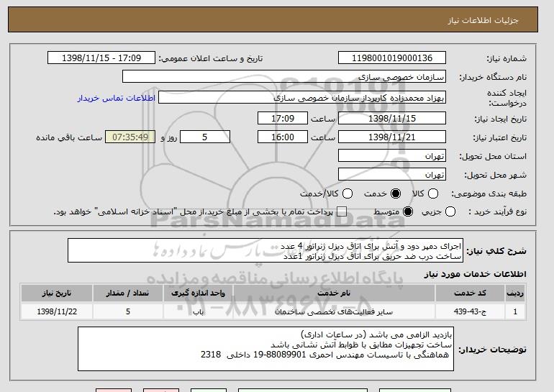Click the validity date field 1398/11/21
The width and height of the screenshot is (554, 392).
pos(392,137)
